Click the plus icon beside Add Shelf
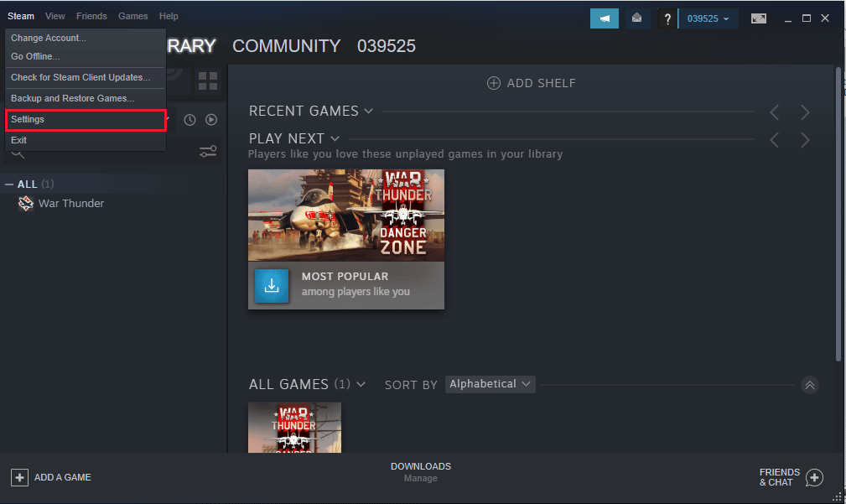 pos(493,83)
